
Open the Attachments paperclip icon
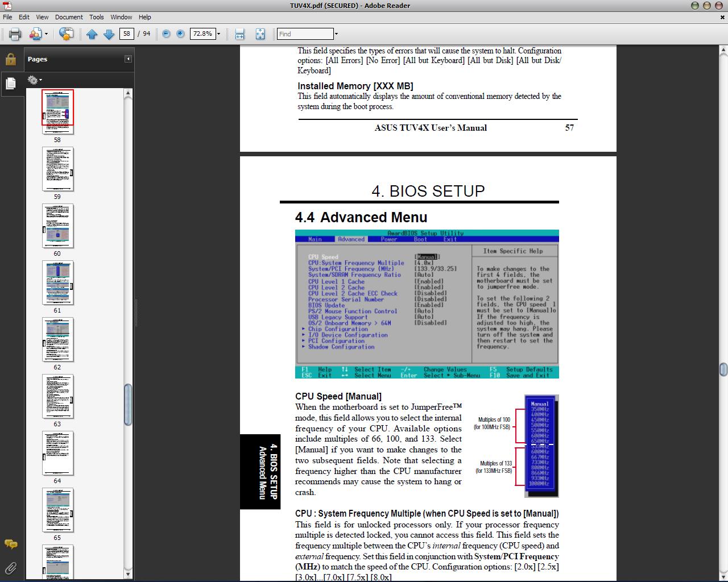10,568
